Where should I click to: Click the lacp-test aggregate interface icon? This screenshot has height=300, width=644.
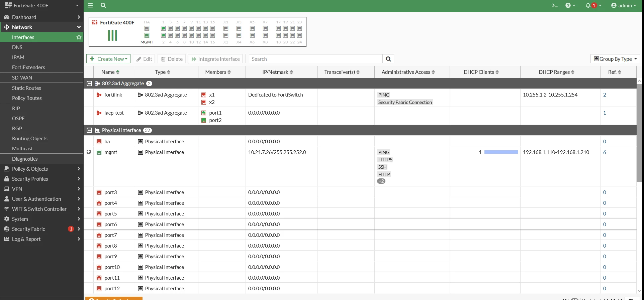click(99, 113)
